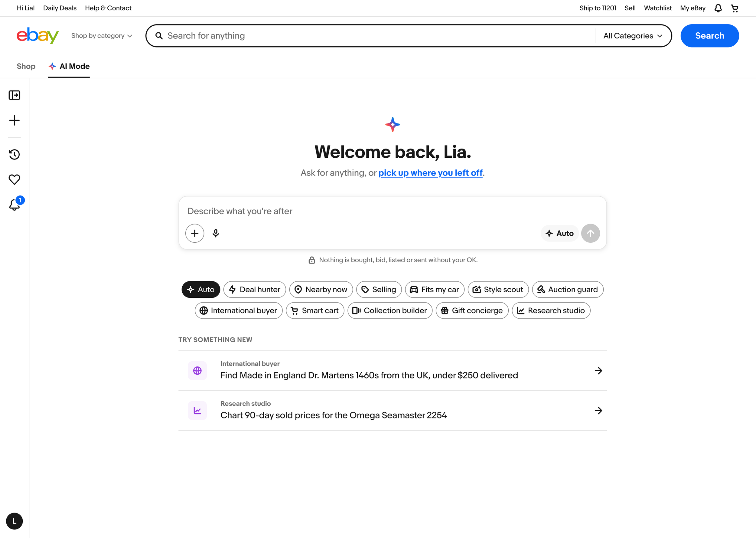The height and width of the screenshot is (538, 756).
Task: Open notifications bell in the top bar
Action: 718,8
